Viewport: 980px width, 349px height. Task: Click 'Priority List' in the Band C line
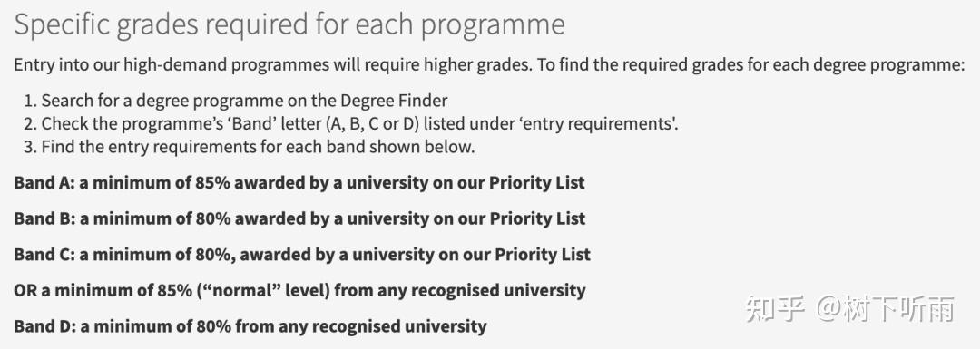(542, 254)
